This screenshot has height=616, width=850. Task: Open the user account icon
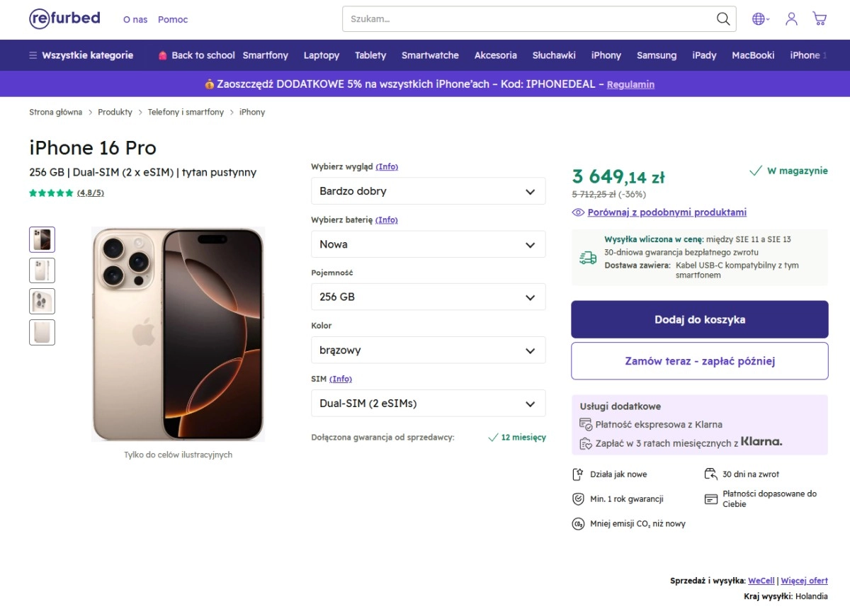tap(791, 19)
